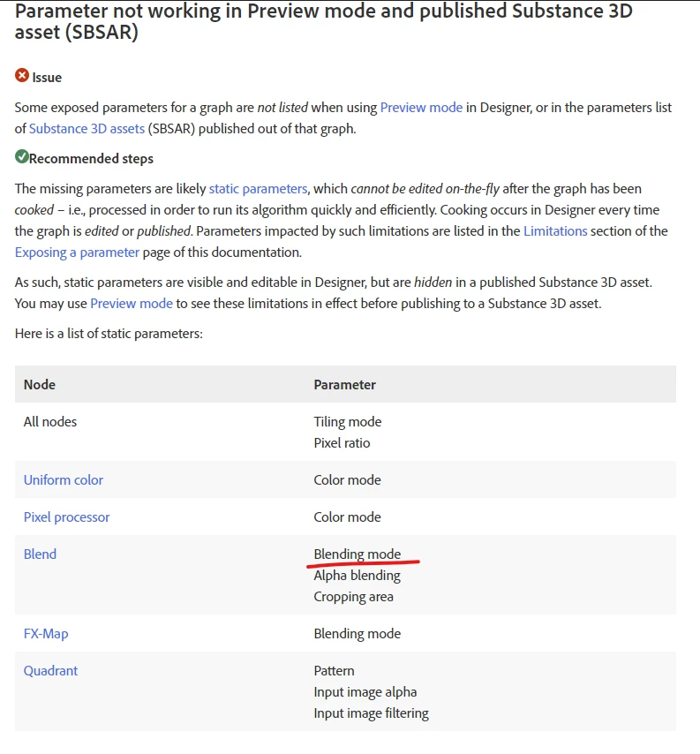Image resolution: width=700 pixels, height=754 pixels.
Task: Open the Uniform color node link
Action: click(x=64, y=480)
